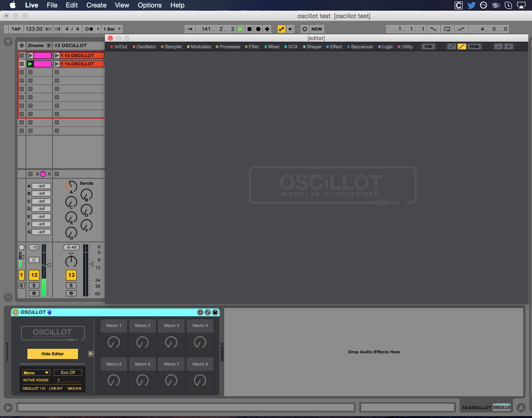Click the TAP tempo button
Screen dimensions: 532x418
click(16, 29)
